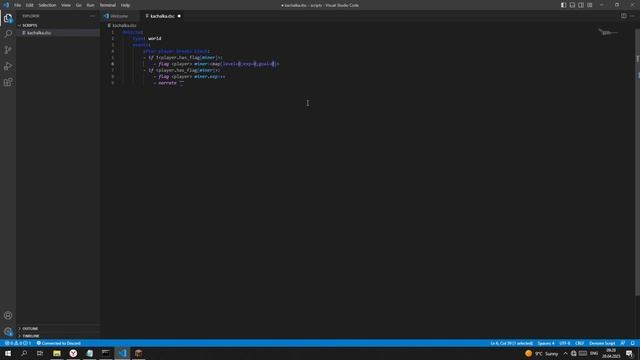Viewport: 640px width, 360px height.
Task: Change end of line sequence CRLF
Action: point(579,343)
